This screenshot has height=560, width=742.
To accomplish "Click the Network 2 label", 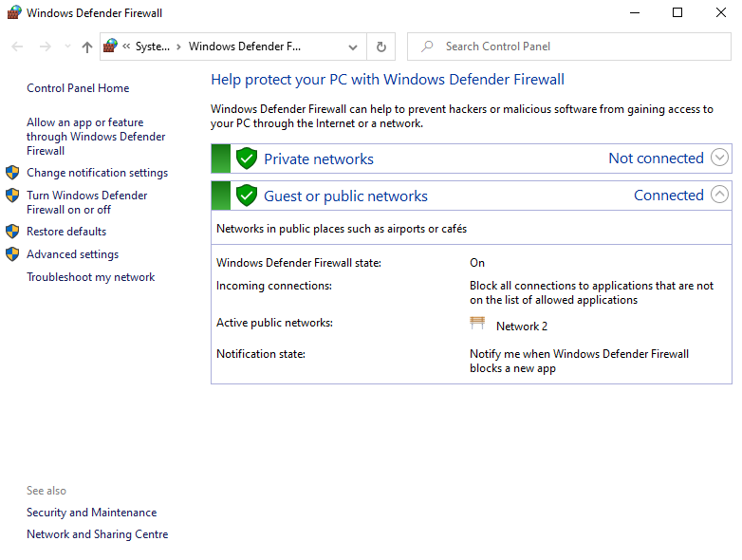I will (522, 327).
